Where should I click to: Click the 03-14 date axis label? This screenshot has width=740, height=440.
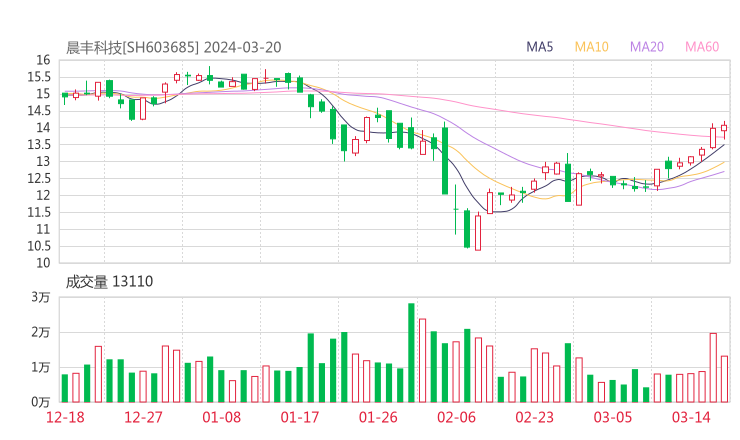tap(691, 417)
